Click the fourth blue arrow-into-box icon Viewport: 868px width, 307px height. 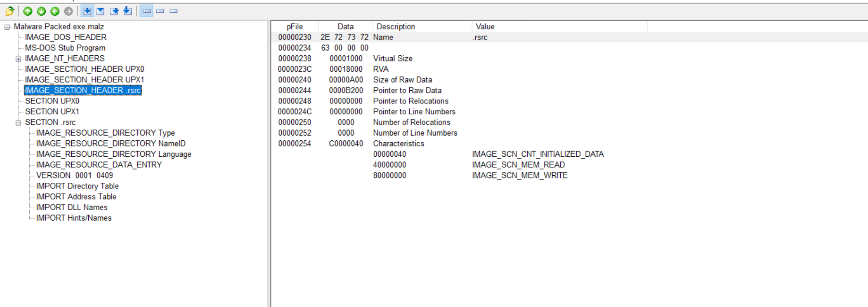127,11
